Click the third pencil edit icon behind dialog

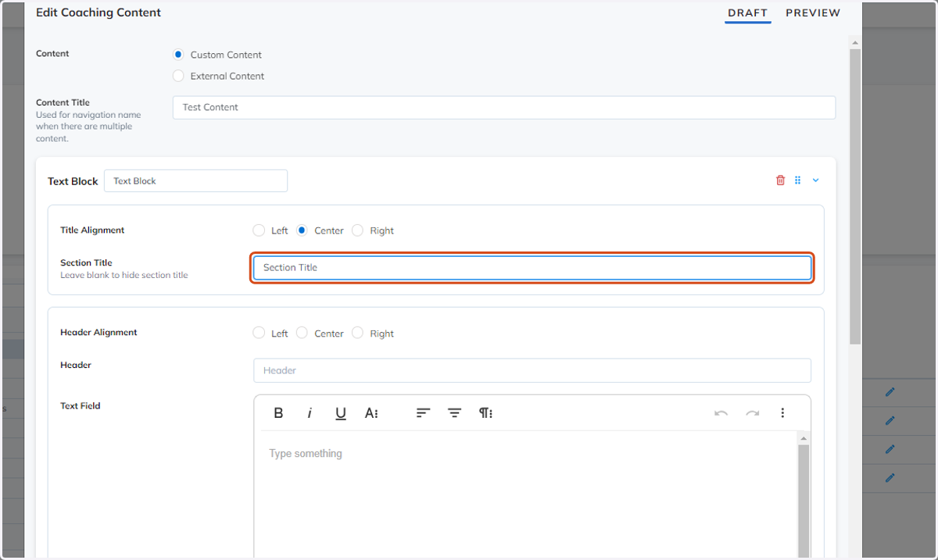(x=890, y=449)
